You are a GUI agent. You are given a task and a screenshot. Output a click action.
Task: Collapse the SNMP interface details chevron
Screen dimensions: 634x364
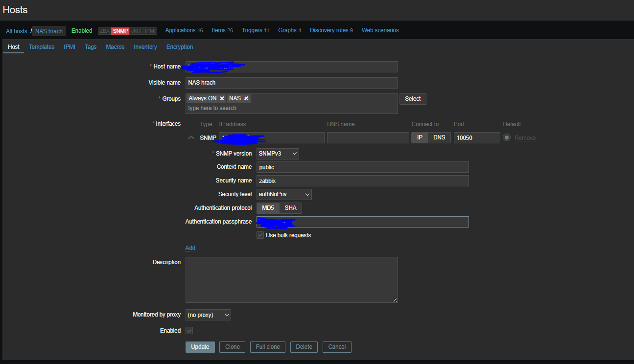(191, 138)
